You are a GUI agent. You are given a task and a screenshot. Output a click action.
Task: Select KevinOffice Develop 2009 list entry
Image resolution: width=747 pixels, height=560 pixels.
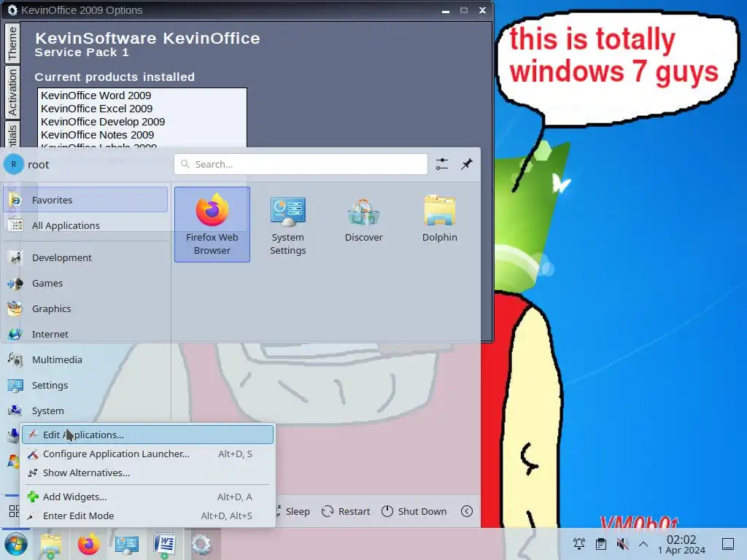tap(142, 122)
